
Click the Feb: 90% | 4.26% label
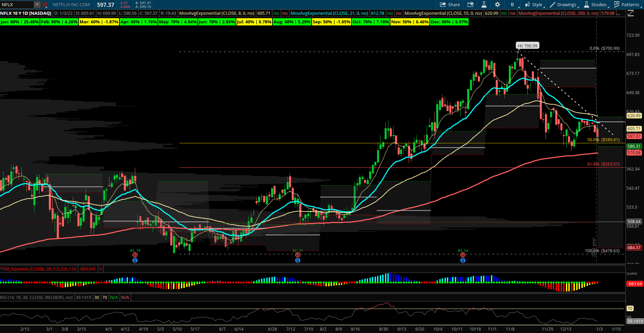59,22
